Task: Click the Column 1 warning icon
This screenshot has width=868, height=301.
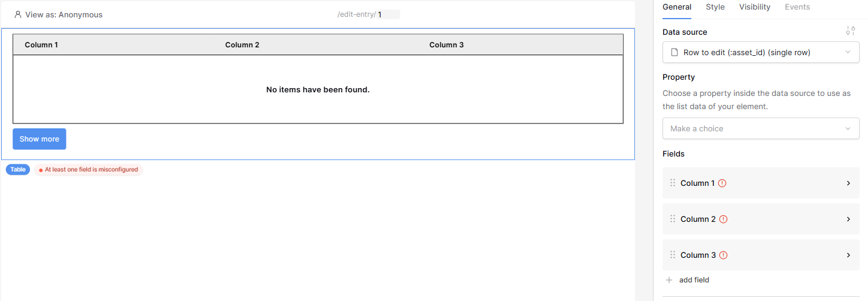Action: [x=722, y=183]
